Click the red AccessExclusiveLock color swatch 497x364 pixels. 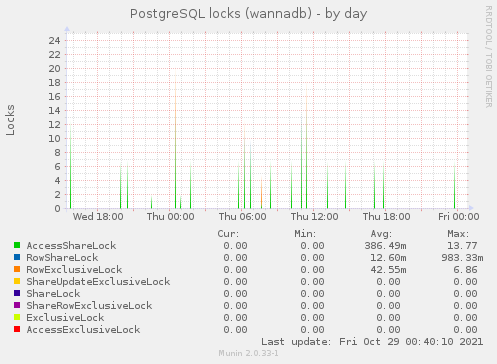click(x=17, y=329)
